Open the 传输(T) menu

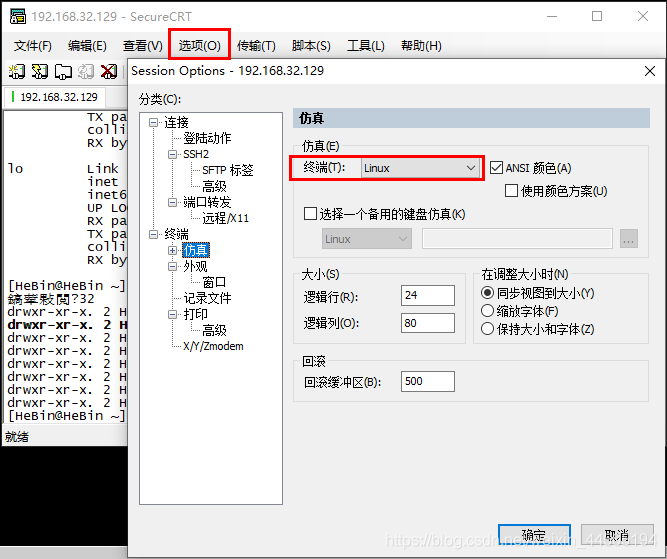pyautogui.click(x=256, y=46)
